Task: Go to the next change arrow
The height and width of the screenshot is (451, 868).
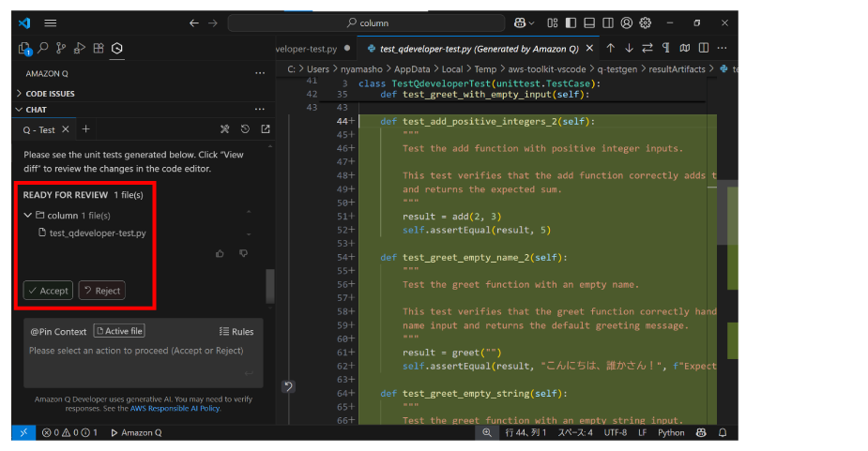Action: [629, 48]
